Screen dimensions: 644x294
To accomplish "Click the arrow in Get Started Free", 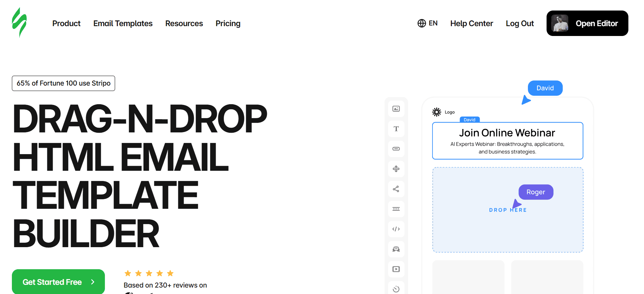I will pyautogui.click(x=93, y=282).
